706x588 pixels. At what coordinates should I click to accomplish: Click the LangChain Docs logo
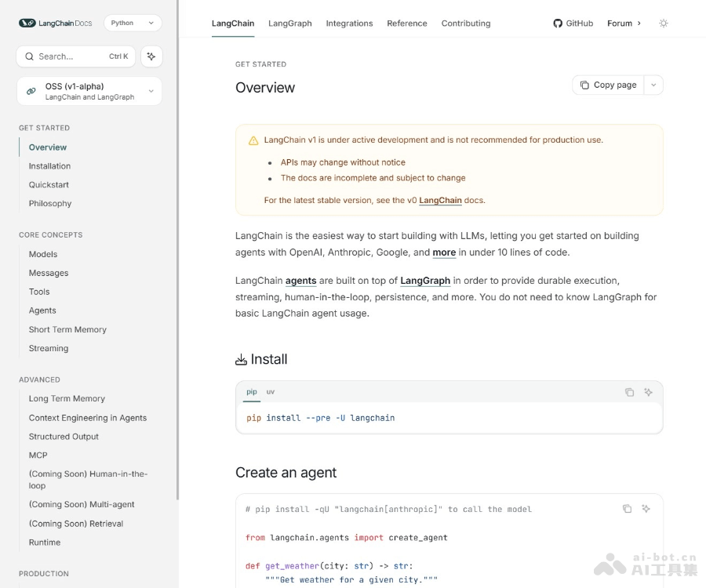point(56,24)
